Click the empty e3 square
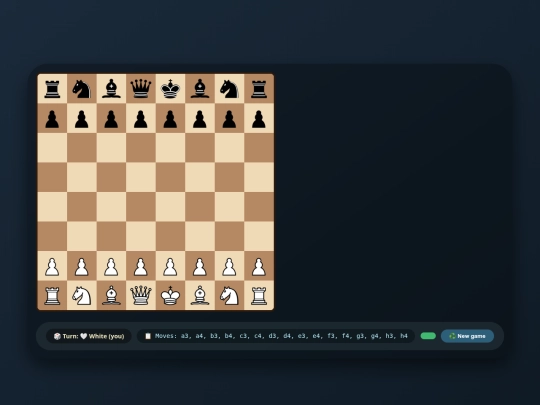The height and width of the screenshot is (405, 540). pyautogui.click(x=170, y=236)
